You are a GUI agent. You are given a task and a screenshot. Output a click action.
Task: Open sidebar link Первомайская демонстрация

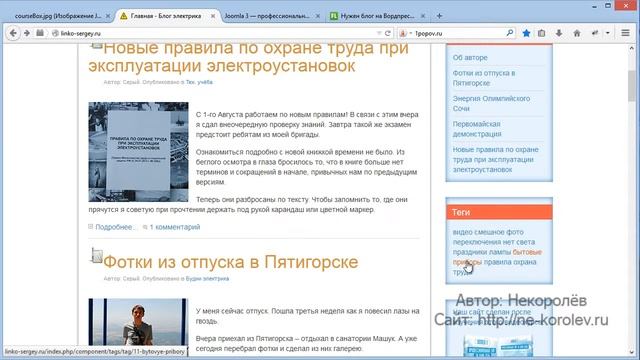coord(477,129)
